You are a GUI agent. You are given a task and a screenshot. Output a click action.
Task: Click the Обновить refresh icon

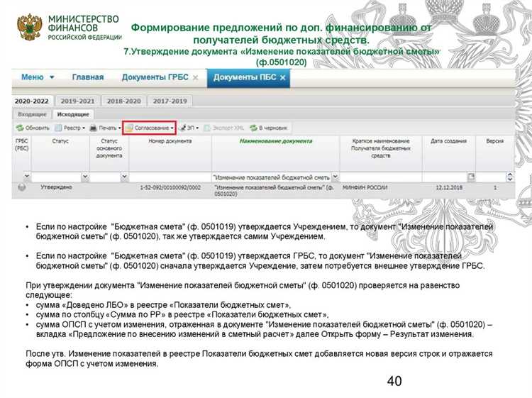click(19, 128)
